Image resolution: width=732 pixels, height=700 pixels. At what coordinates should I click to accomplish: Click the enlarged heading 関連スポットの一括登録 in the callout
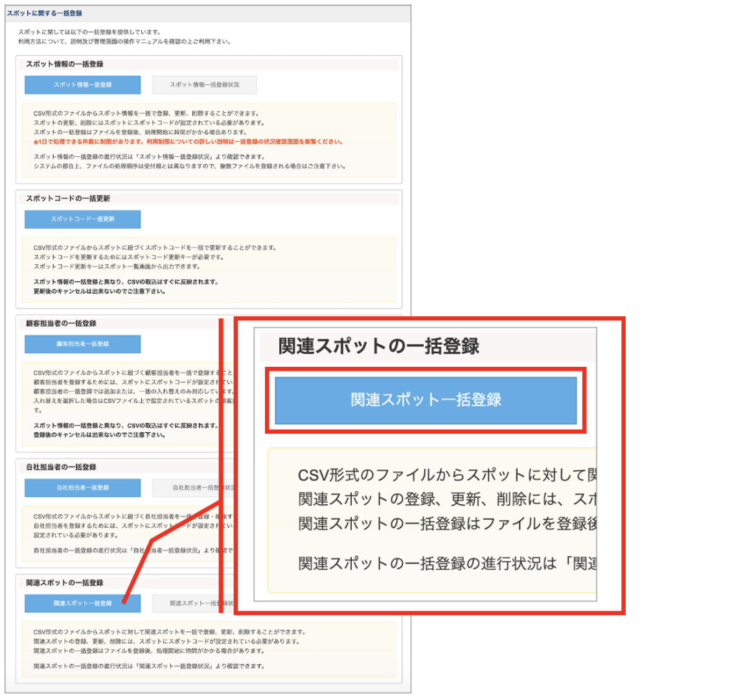(378, 346)
